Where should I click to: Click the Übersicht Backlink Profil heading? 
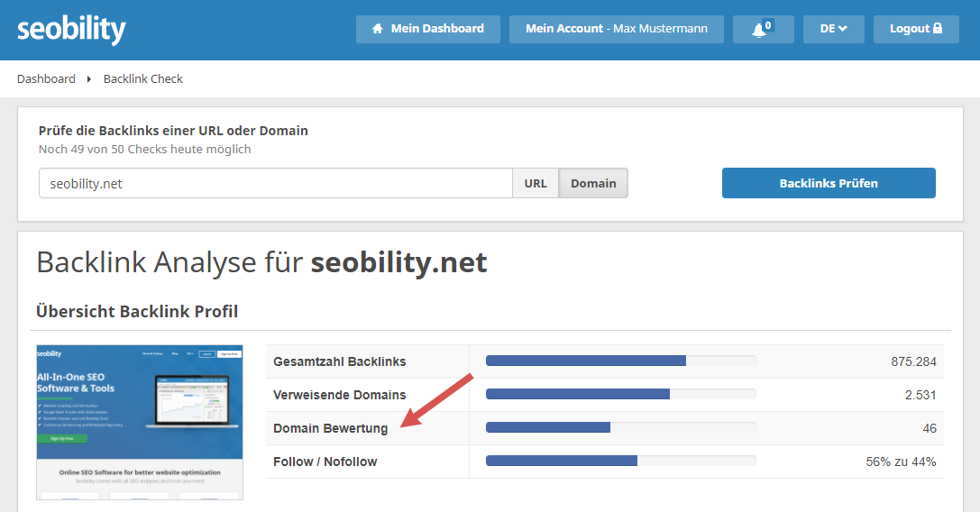coord(137,311)
